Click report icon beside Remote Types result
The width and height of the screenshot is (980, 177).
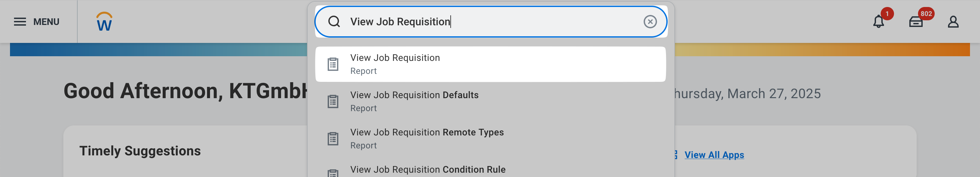pos(333,139)
